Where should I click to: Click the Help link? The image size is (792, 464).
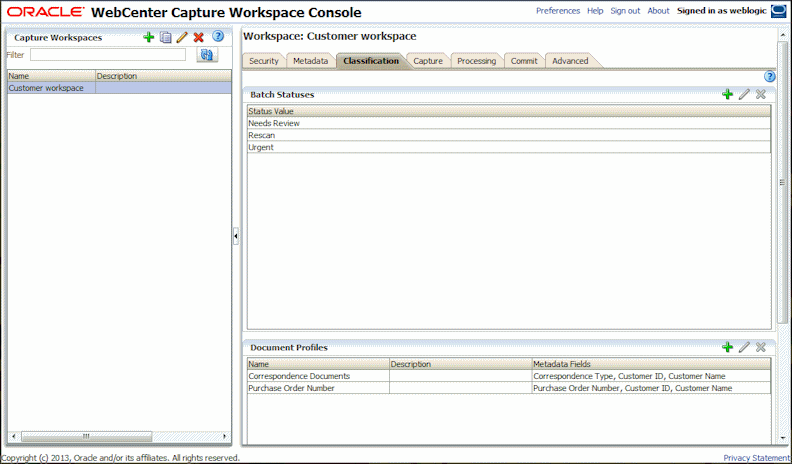coord(595,11)
